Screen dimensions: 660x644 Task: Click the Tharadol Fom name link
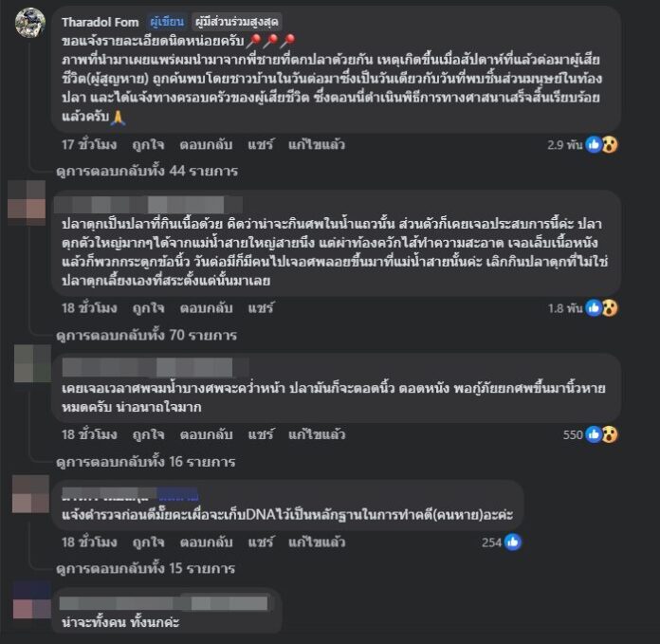coord(101,22)
